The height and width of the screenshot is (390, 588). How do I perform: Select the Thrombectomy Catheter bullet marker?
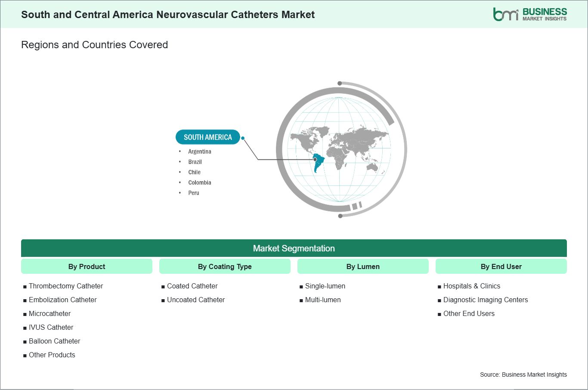pos(25,286)
